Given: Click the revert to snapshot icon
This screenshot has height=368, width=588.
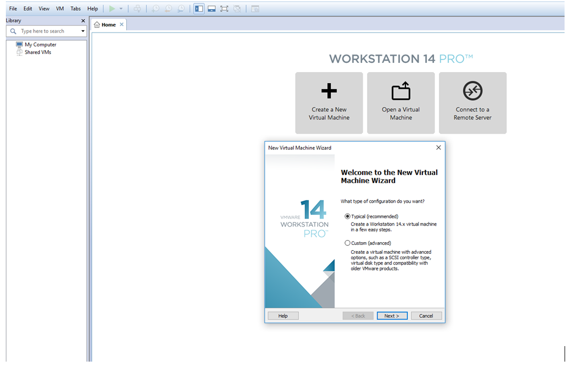Looking at the screenshot, I should click(168, 9).
